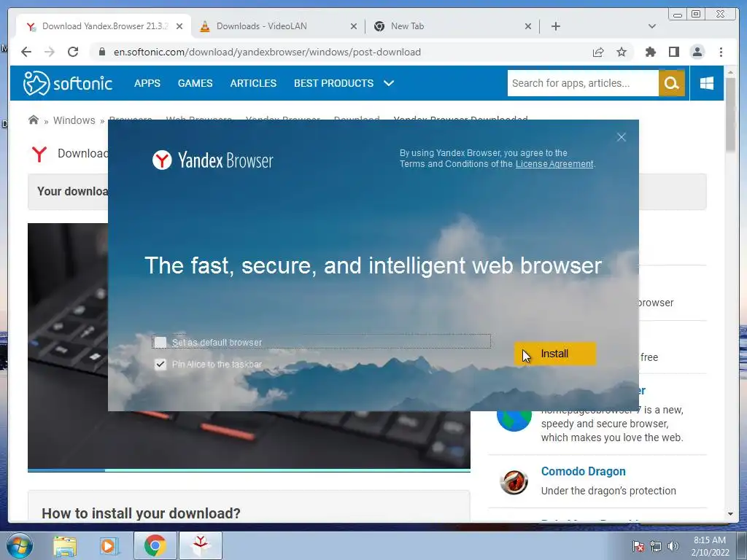This screenshot has width=747, height=560.
Task: Click the Install button in Yandex installer
Action: (x=555, y=354)
